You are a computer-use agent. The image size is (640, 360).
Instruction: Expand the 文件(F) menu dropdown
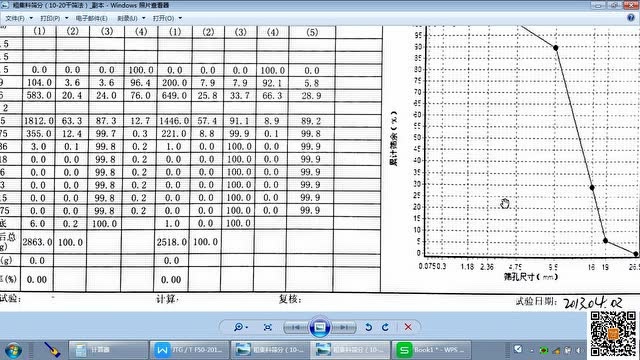19,18
